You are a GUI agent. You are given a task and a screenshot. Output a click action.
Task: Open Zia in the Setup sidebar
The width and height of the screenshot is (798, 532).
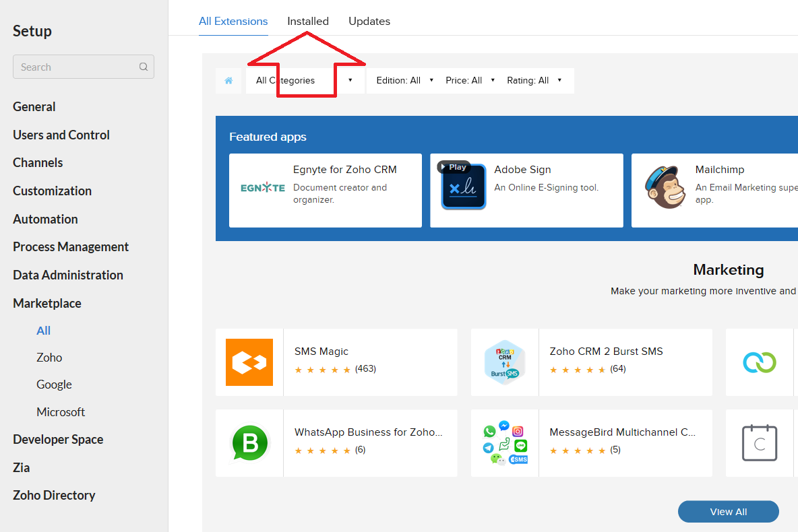point(22,467)
